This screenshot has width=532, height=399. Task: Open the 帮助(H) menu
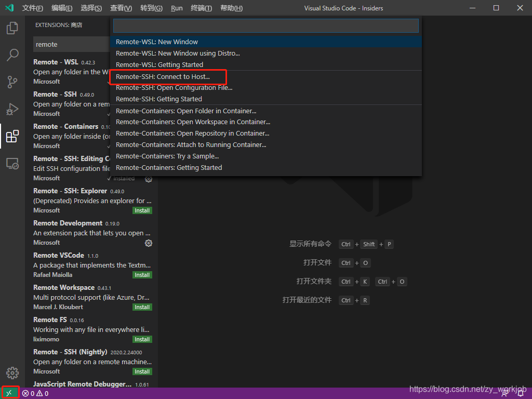231,8
